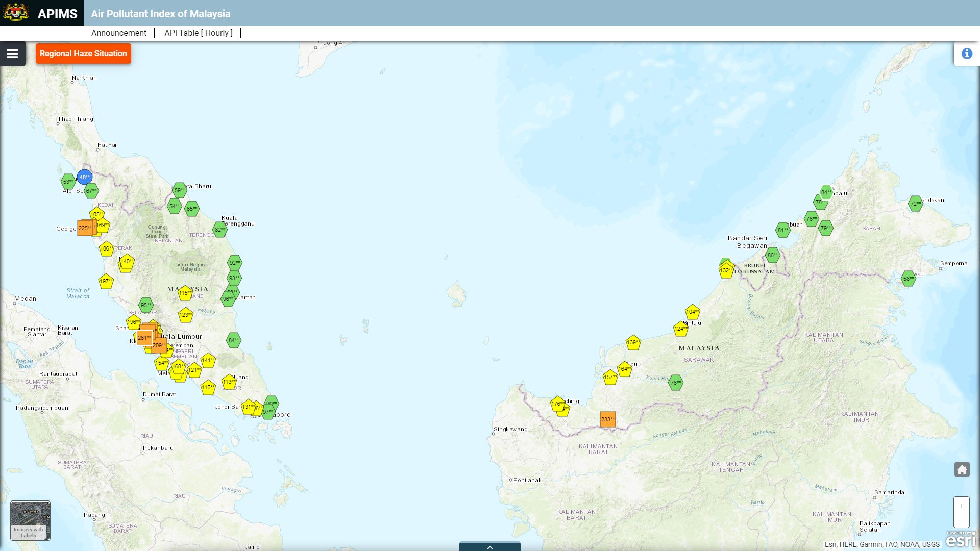Click the Esri logo link
The height and width of the screenshot is (551, 980).
coord(961,540)
